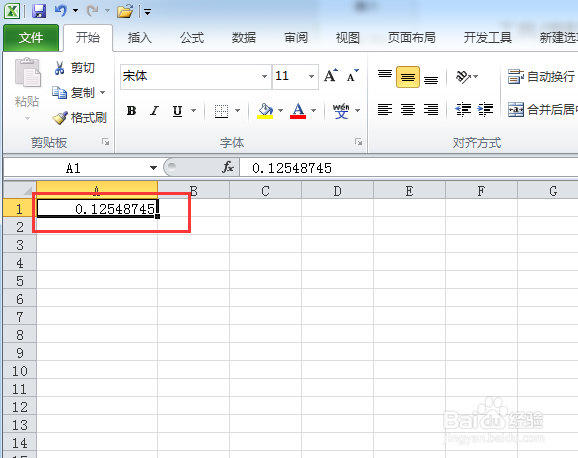This screenshot has width=578, height=458.
Task: Open the font size 11 dropdown
Action: click(x=311, y=76)
